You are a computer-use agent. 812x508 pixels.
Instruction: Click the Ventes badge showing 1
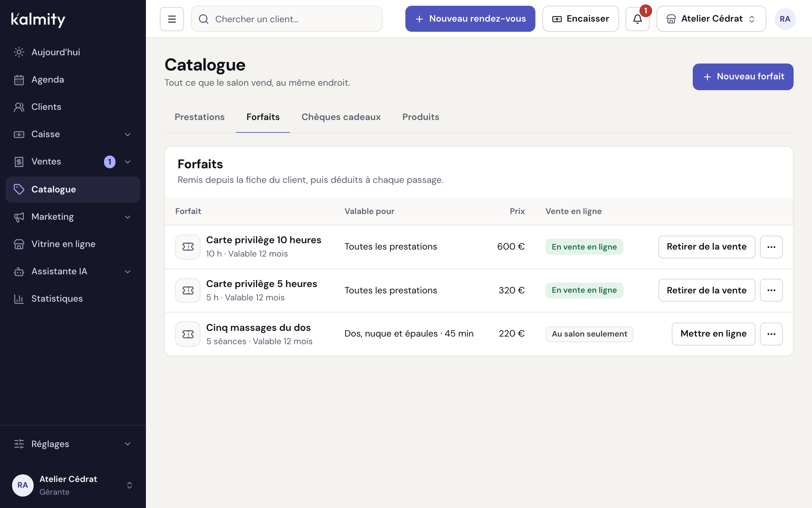(110, 162)
